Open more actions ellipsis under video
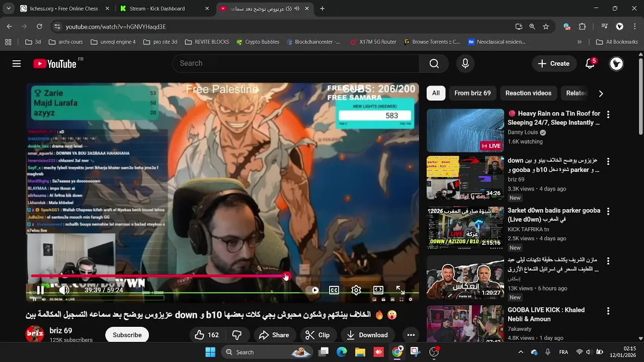Image resolution: width=644 pixels, height=362 pixels. (411, 335)
